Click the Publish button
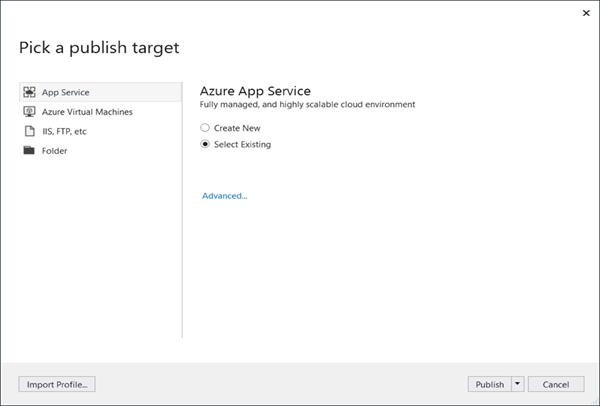This screenshot has height=406, width=600. click(489, 384)
